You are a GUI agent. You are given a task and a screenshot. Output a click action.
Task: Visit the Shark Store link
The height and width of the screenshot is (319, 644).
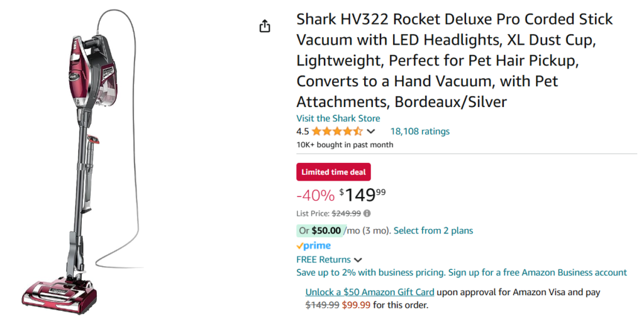(338, 118)
